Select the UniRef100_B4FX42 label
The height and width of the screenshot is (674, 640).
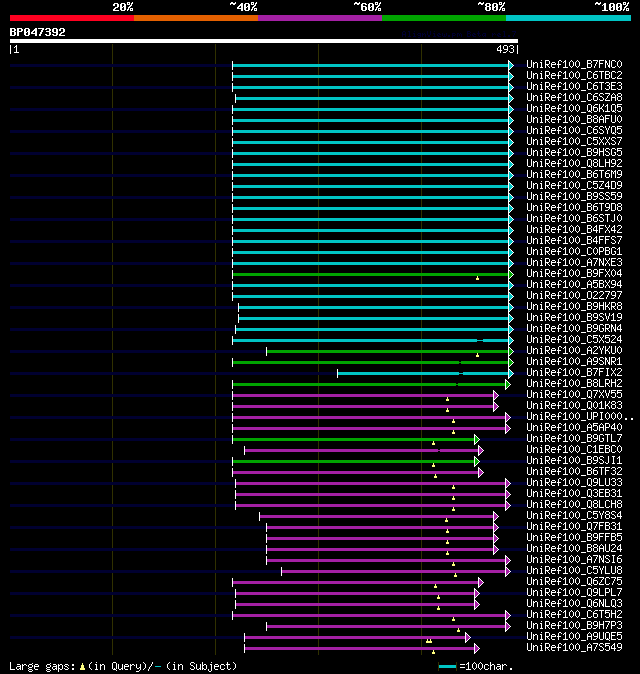click(x=574, y=230)
